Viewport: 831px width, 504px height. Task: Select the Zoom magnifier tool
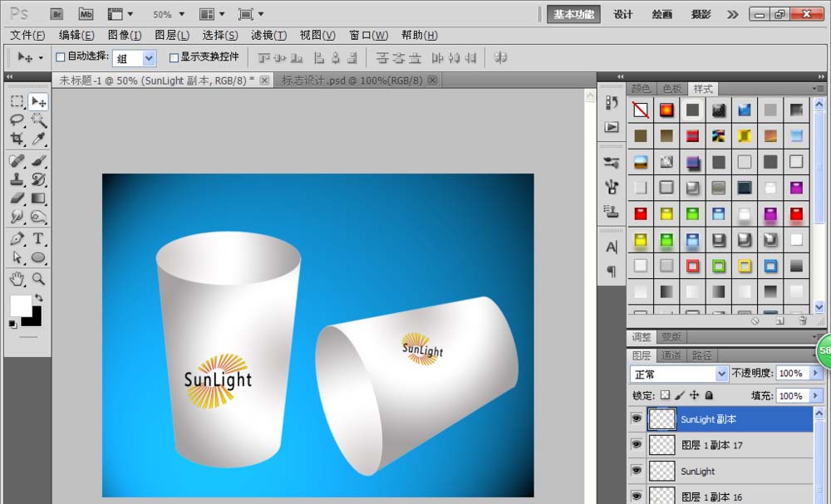coord(38,278)
